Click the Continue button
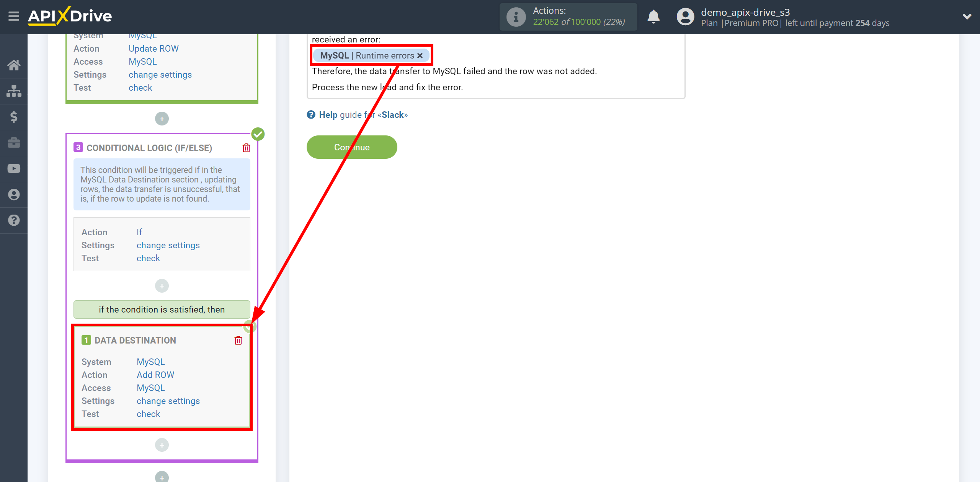The image size is (980, 482). pos(352,147)
